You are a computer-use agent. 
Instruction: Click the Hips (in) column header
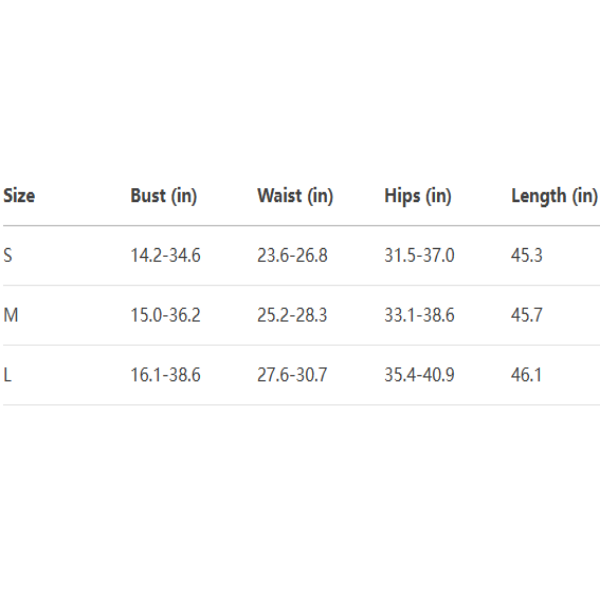(417, 196)
